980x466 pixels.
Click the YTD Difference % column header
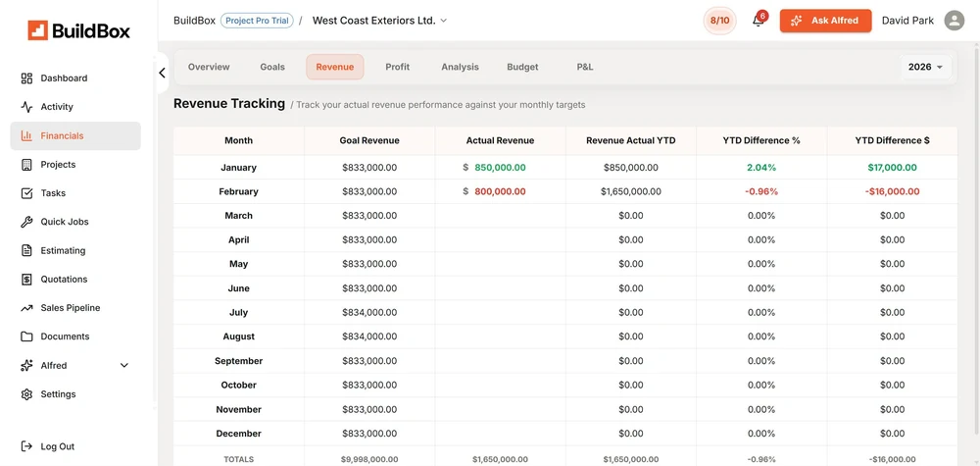tap(761, 140)
